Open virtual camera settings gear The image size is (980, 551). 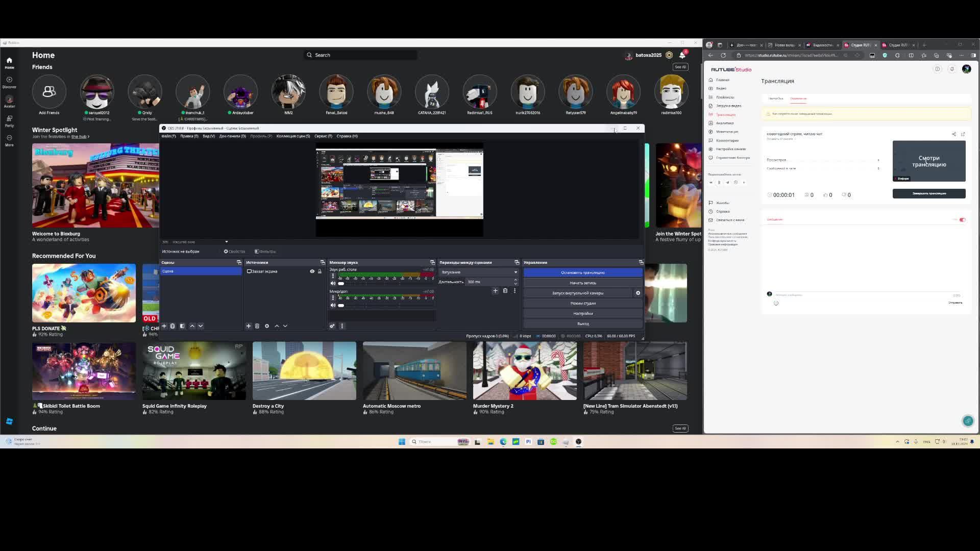pyautogui.click(x=638, y=293)
